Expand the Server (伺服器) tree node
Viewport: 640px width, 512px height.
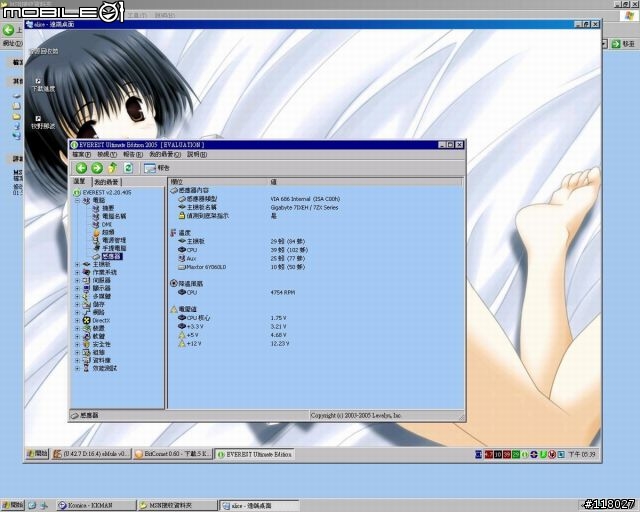pos(77,280)
